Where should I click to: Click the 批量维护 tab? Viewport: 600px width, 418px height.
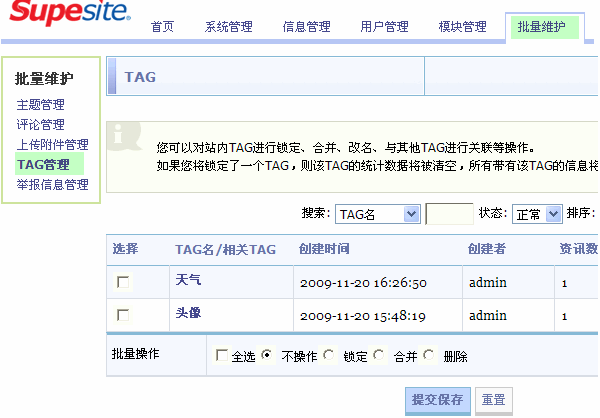[541, 27]
